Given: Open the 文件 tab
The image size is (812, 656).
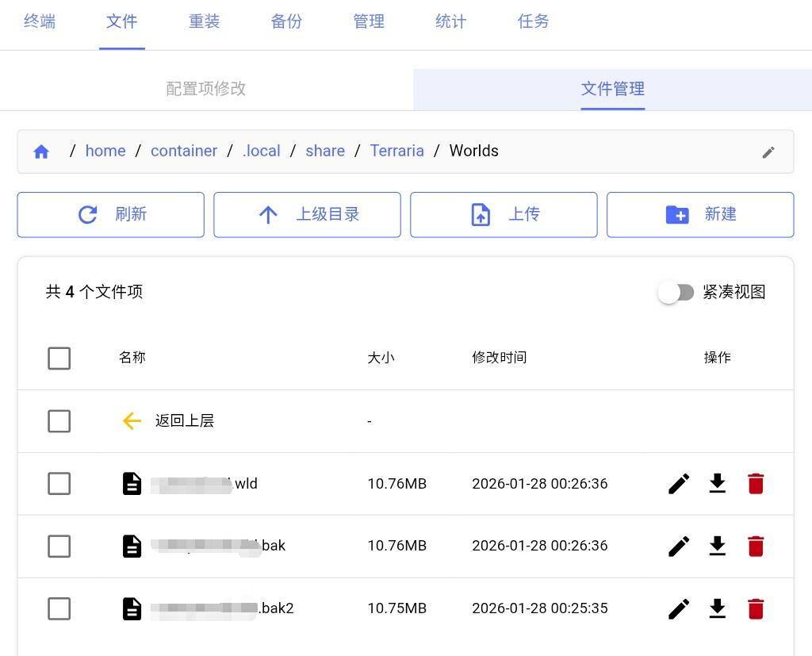Looking at the screenshot, I should (x=121, y=21).
